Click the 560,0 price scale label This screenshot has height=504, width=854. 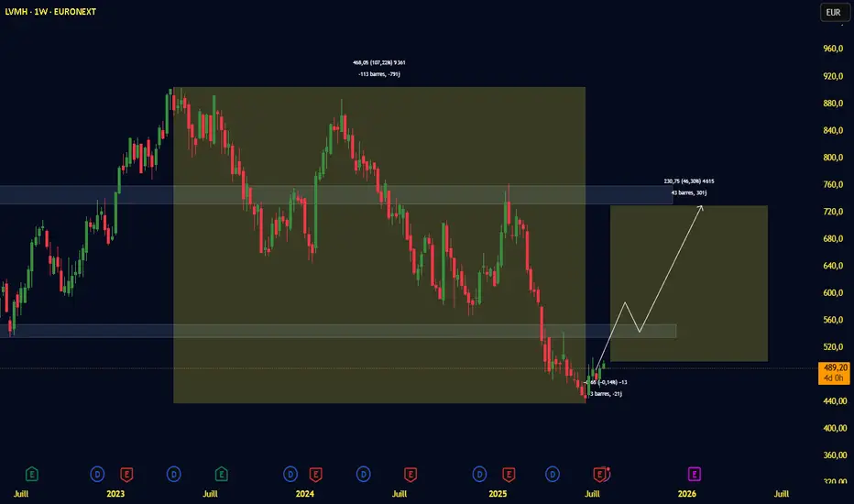(x=833, y=320)
